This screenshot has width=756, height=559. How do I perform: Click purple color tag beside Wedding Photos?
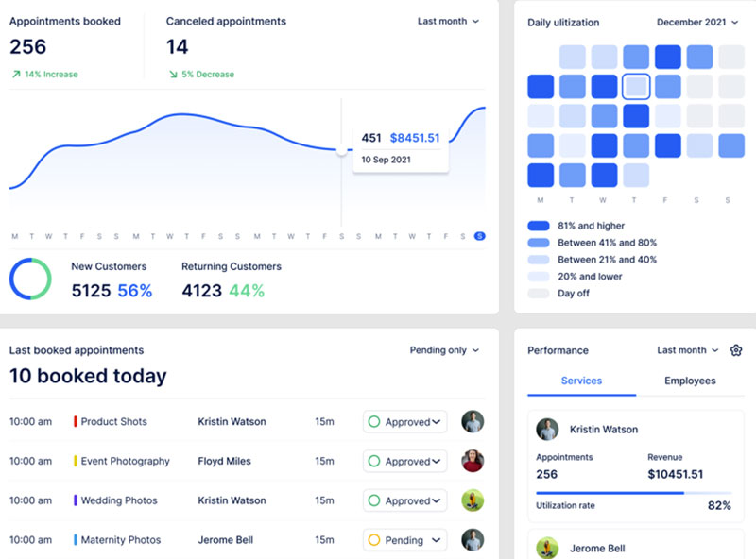coord(76,500)
